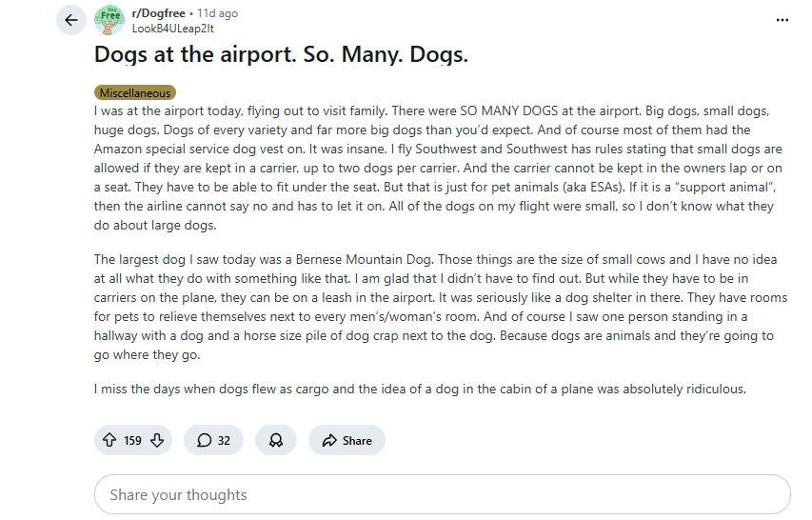Upvote the airport dogs post
The image size is (812, 520).
click(109, 440)
